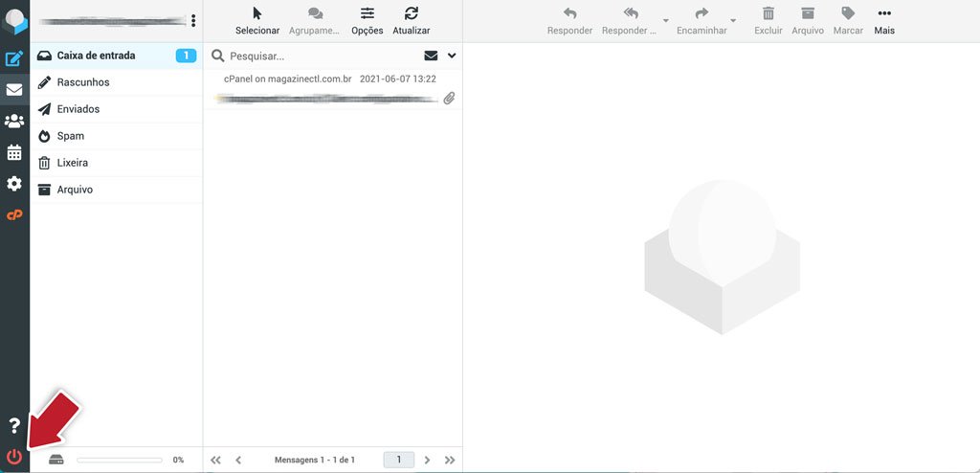
Task: Click the cPanel logo icon
Action: pyautogui.click(x=14, y=214)
